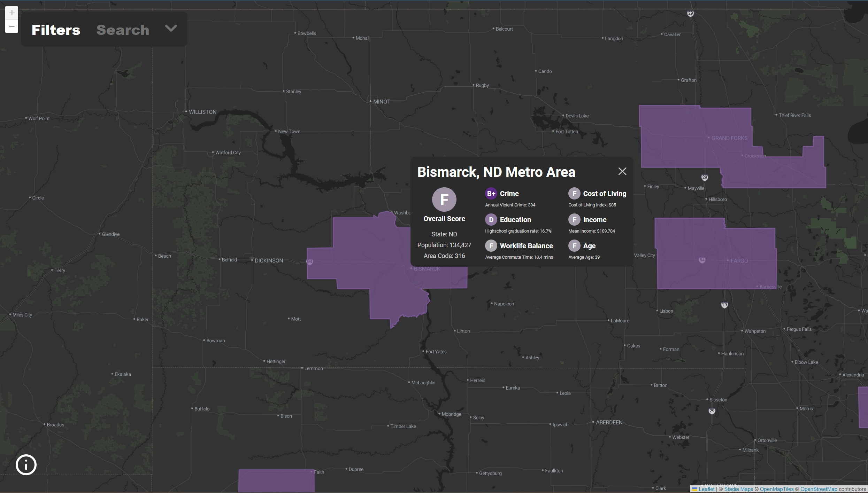Open the OpenMapTiles attribution link
Viewport: 868px width, 493px height.
(x=776, y=489)
